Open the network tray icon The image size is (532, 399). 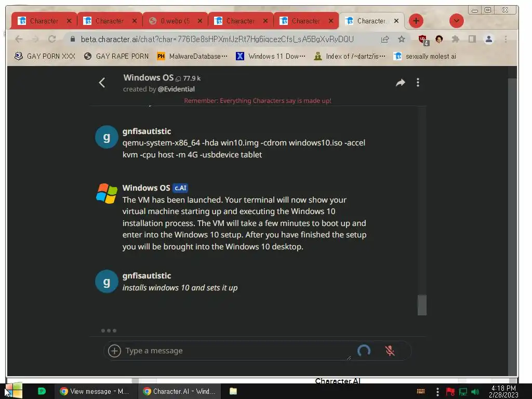(x=463, y=392)
